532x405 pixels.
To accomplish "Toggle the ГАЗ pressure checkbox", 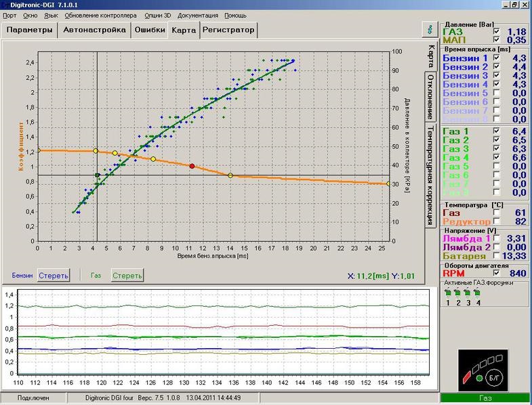I will click(496, 31).
